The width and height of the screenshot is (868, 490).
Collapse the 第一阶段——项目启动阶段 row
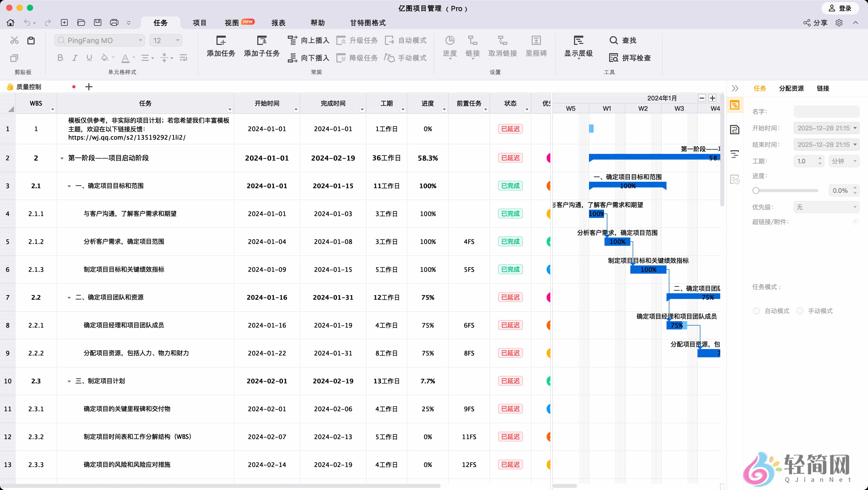pyautogui.click(x=62, y=158)
